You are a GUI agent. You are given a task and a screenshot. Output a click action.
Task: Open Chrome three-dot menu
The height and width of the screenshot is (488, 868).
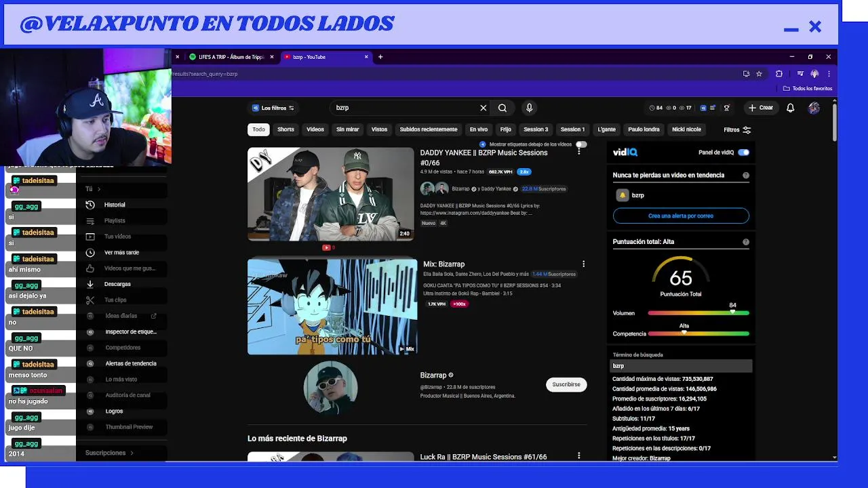829,74
